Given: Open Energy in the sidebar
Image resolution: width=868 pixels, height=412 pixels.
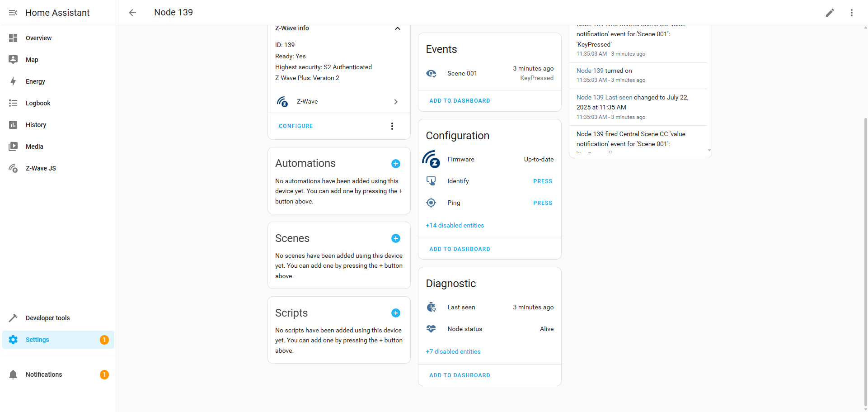Looking at the screenshot, I should pyautogui.click(x=58, y=81).
